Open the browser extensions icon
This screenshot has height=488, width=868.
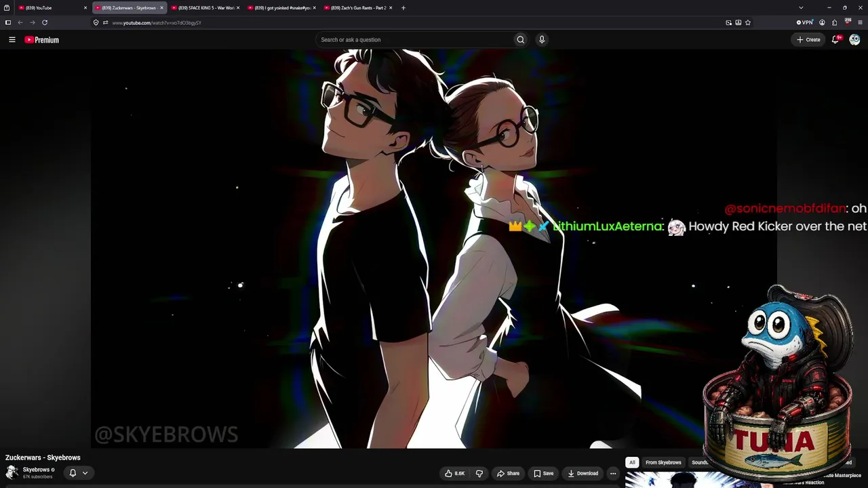834,22
